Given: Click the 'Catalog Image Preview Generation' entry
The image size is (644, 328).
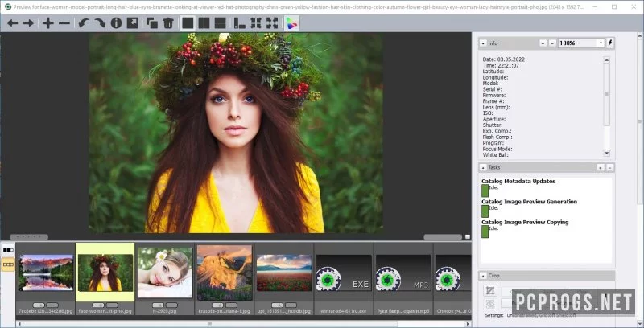Looking at the screenshot, I should (x=530, y=202).
